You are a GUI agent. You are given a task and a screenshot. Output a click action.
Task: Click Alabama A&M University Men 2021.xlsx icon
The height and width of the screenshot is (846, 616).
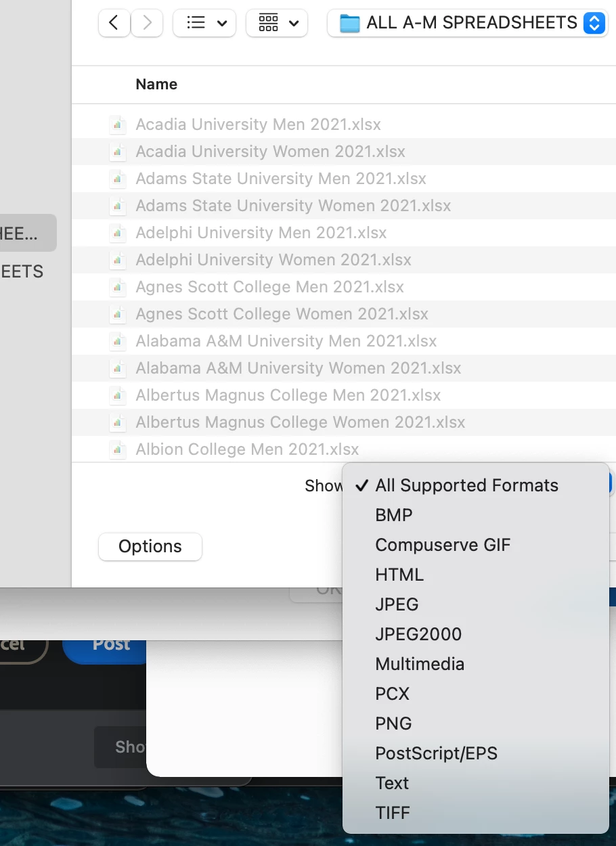click(x=118, y=341)
